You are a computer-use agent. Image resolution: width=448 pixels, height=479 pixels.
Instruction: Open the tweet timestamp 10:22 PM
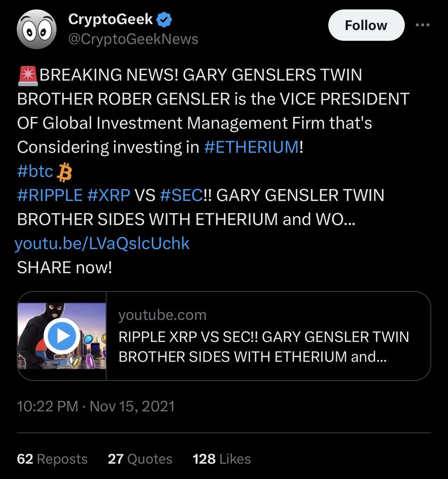click(47, 406)
